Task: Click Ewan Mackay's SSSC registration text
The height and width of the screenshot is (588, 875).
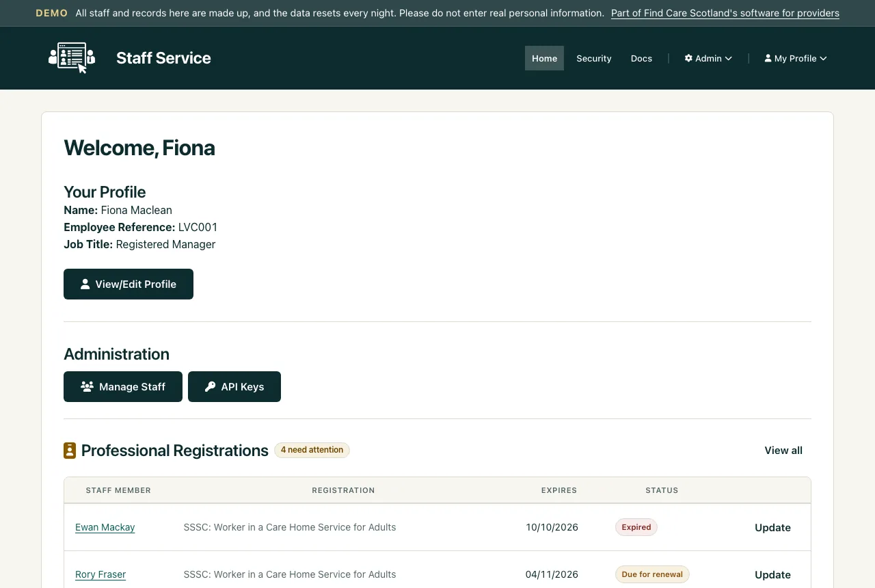Action: [290, 527]
